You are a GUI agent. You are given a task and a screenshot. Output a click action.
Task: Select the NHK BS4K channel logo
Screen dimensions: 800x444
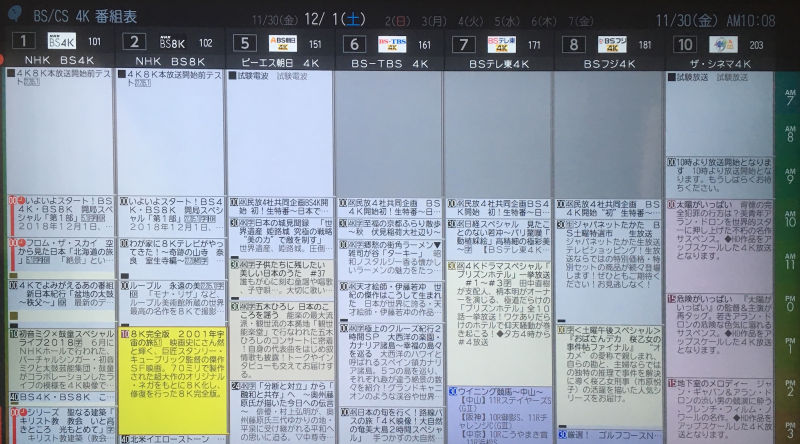click(x=62, y=41)
